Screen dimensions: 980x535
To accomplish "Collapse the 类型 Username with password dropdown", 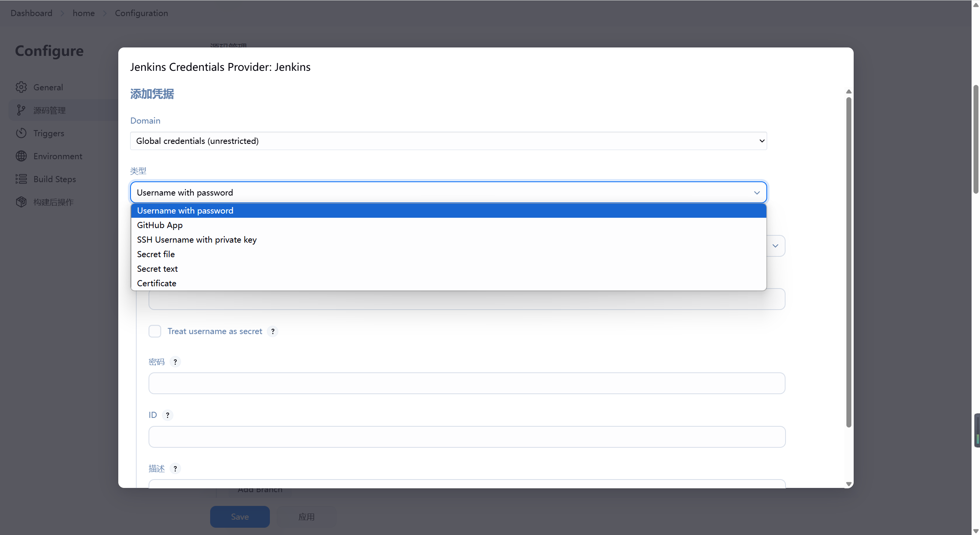I will 449,192.
